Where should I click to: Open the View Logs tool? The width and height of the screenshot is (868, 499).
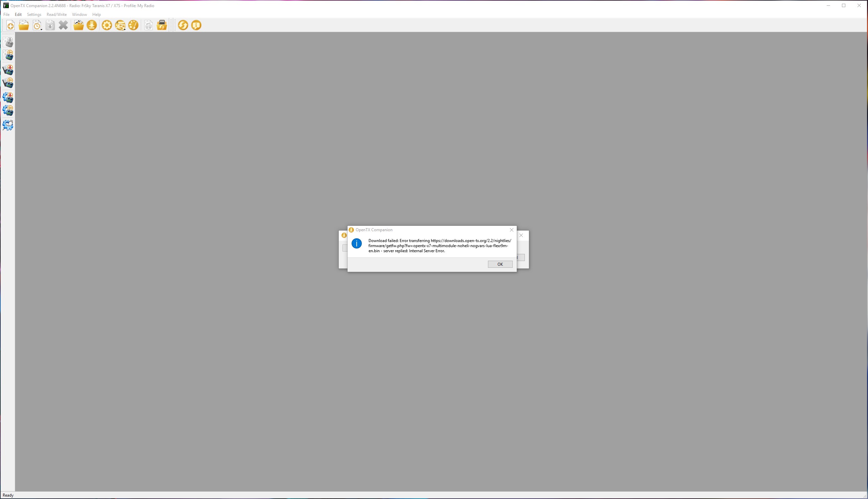(78, 25)
